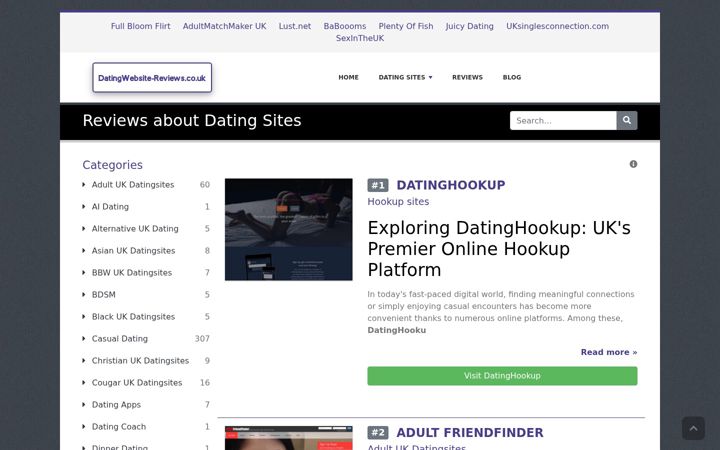This screenshot has height=450, width=720.
Task: Select the Adult UK Datingsites category
Action: 133,185
